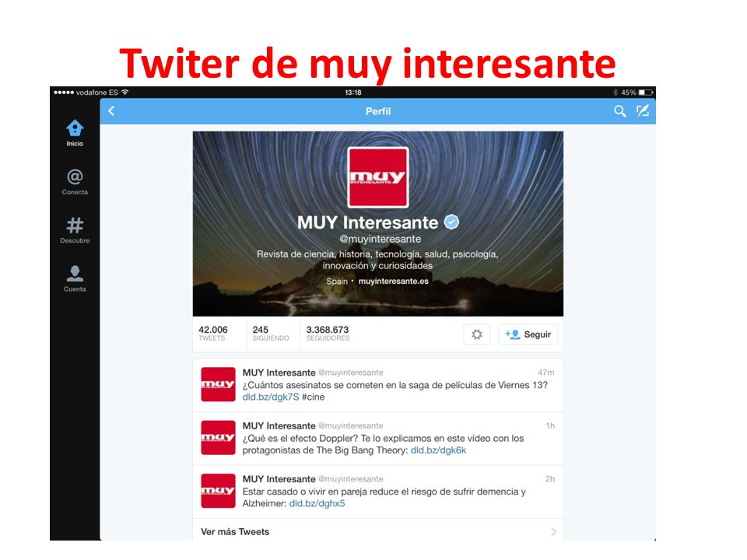Image resolution: width=747 pixels, height=560 pixels.
Task: Open the gear settings button
Action: pos(477,334)
